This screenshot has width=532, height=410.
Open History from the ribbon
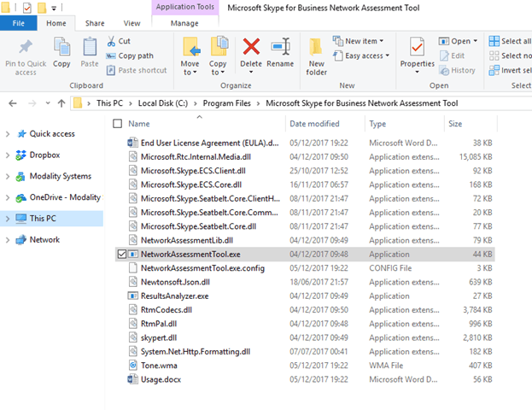click(x=457, y=70)
